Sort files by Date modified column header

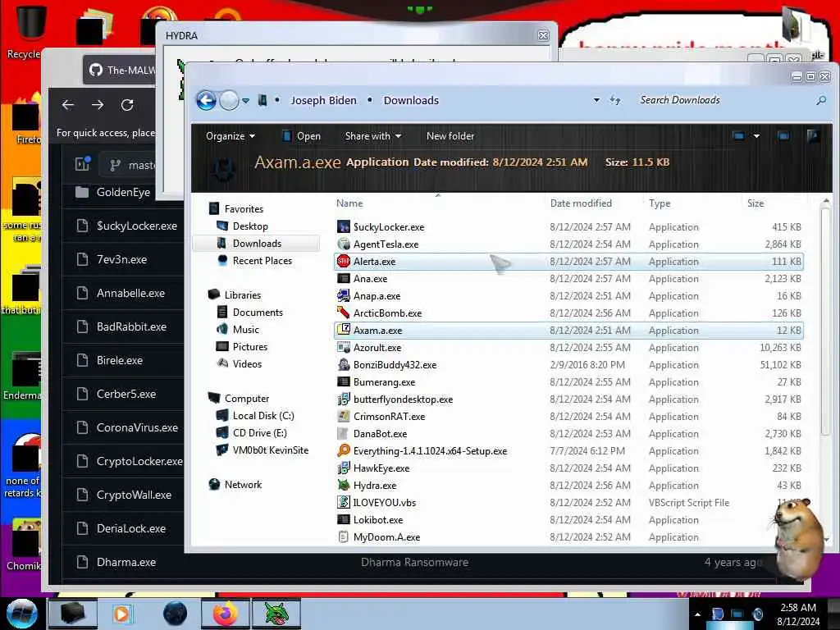[x=581, y=203]
